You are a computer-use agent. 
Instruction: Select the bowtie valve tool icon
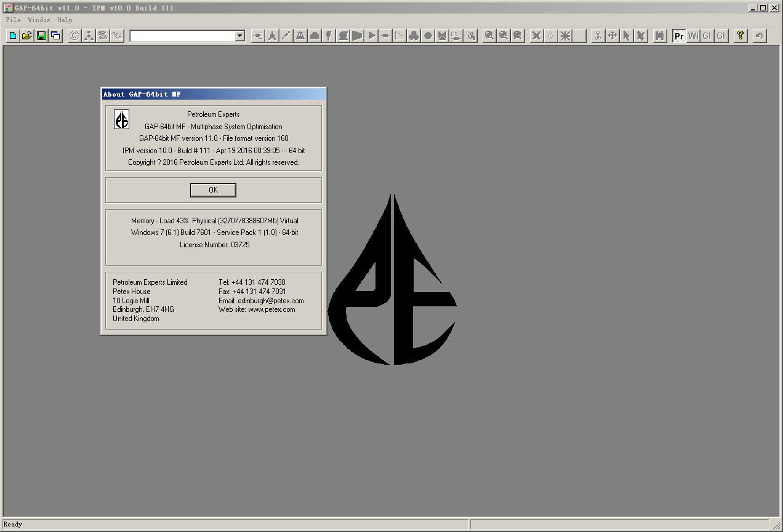click(442, 36)
